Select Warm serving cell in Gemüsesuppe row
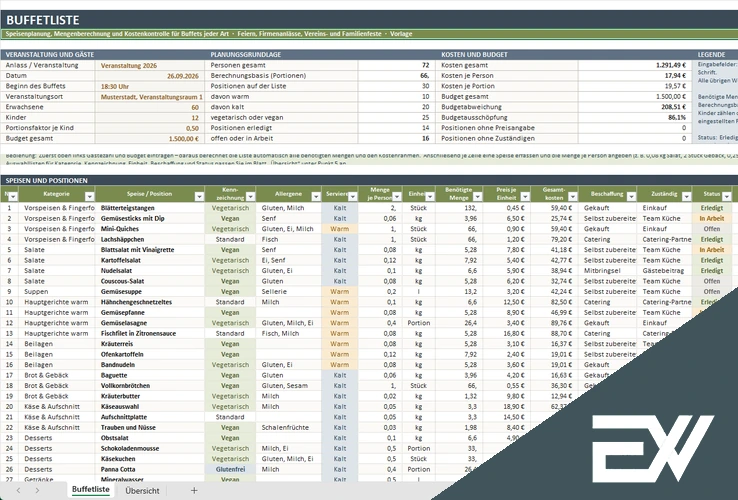This screenshot has height=500, width=738. pos(339,291)
